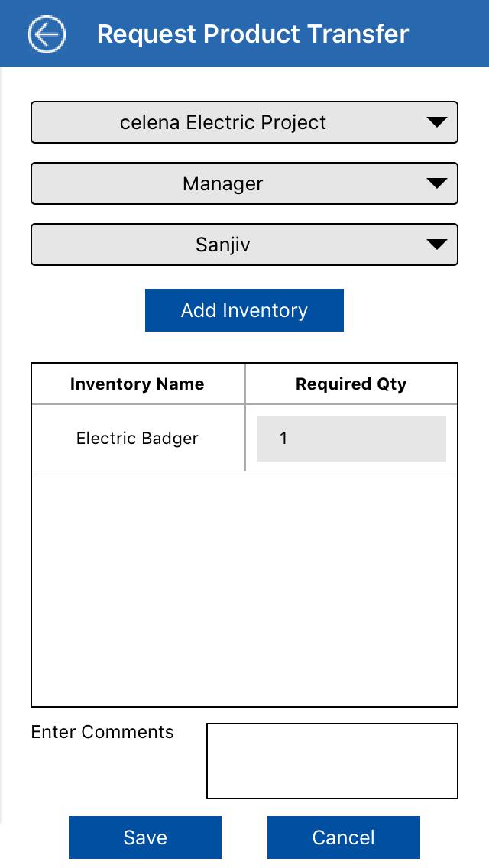
Task: Open the Sanjiv person dropdown
Action: pyautogui.click(x=244, y=245)
